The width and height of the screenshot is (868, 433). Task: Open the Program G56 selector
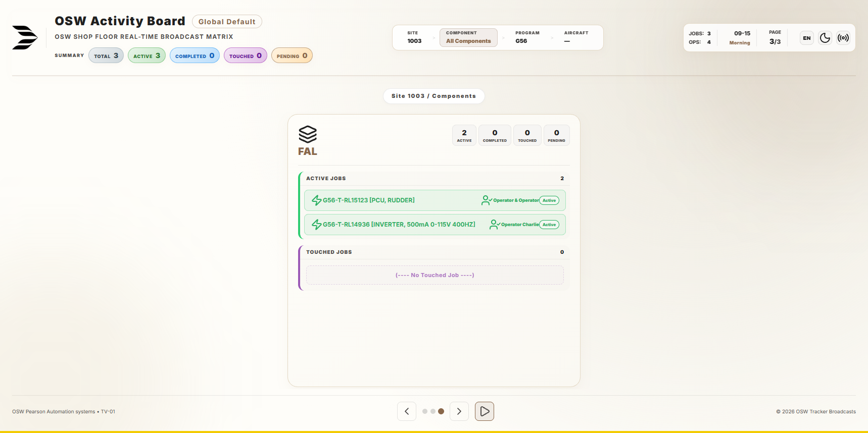527,37
